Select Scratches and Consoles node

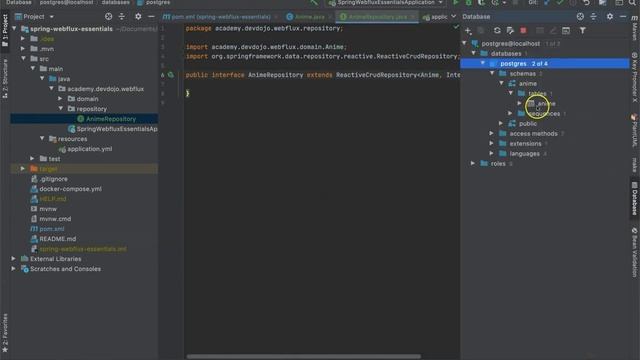point(65,269)
